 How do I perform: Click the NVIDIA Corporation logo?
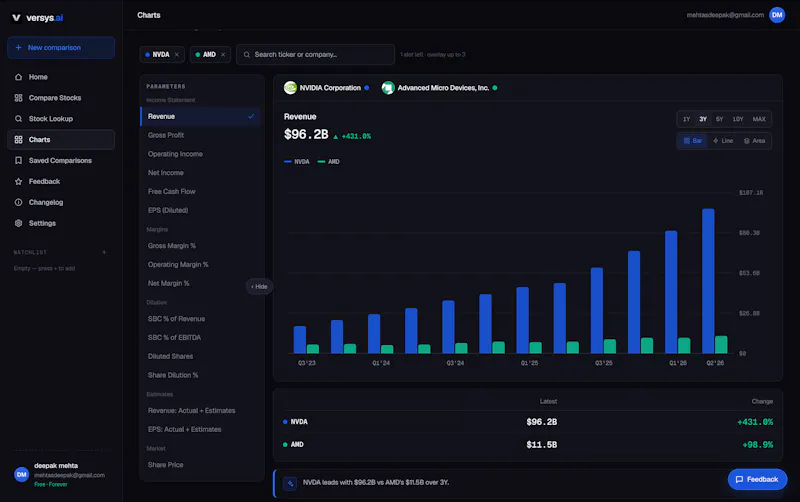tap(290, 88)
